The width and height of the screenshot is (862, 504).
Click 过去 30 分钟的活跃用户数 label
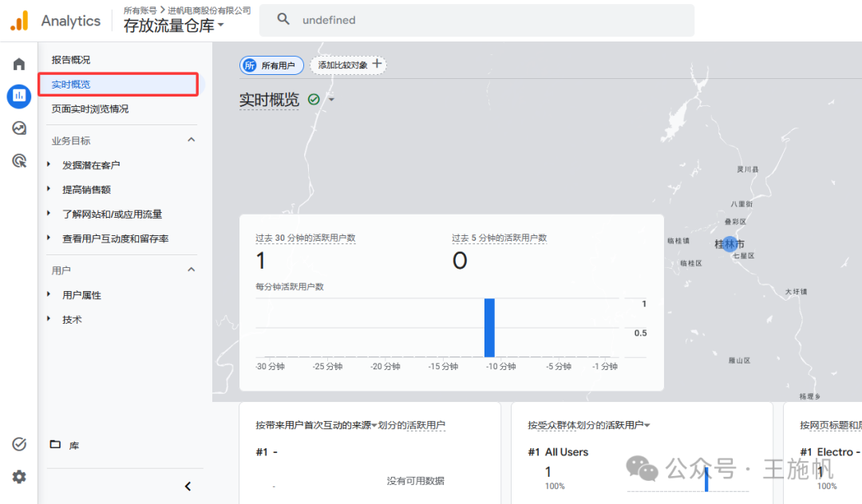(305, 238)
